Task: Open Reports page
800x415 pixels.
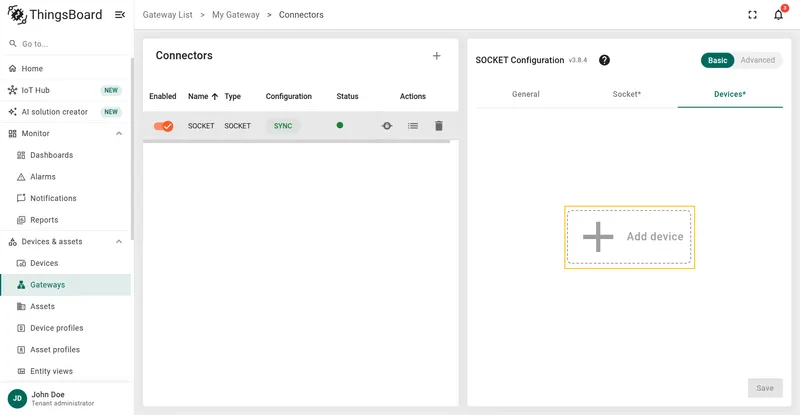Action: [65, 220]
